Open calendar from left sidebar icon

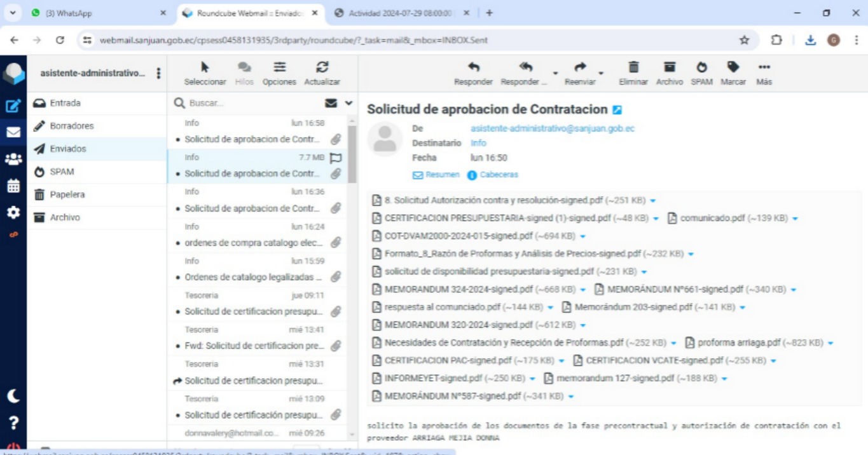(x=13, y=186)
